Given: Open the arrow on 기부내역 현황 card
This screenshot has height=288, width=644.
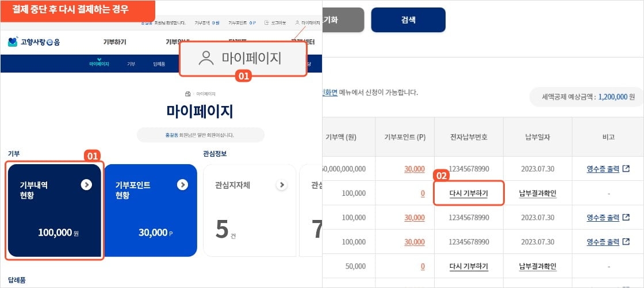Looking at the screenshot, I should [86, 184].
